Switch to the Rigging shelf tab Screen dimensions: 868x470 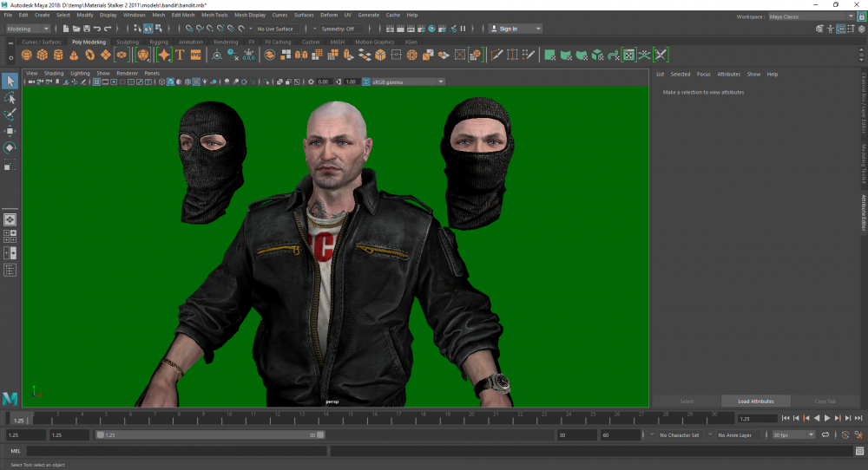coord(158,42)
